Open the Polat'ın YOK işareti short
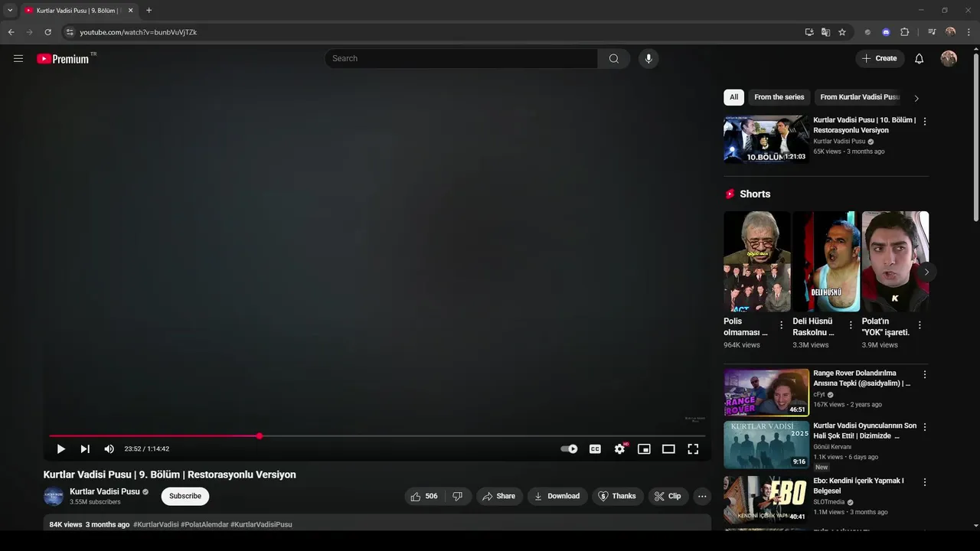The image size is (980, 551). coord(895,261)
